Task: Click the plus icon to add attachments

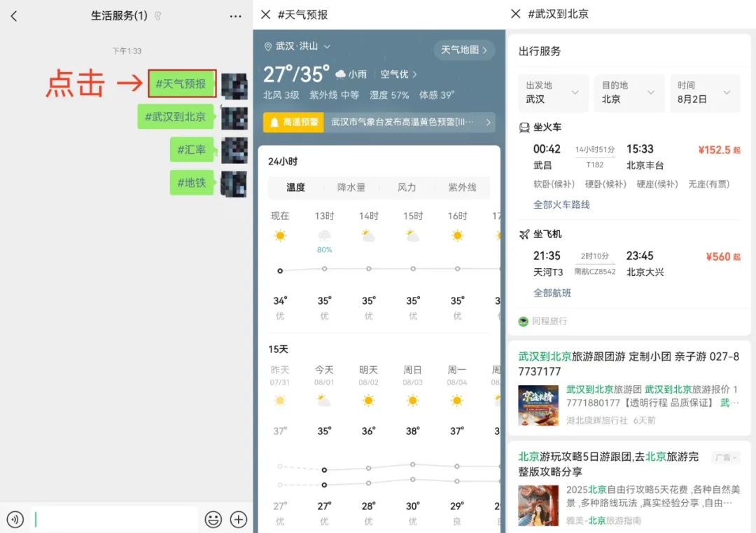Action: [x=239, y=520]
